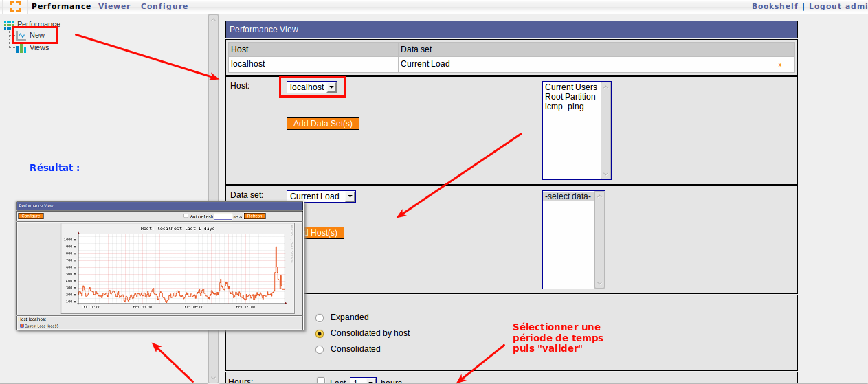Open the hours number dropdown
Viewport: 868px width, 384px height.
pyautogui.click(x=364, y=381)
